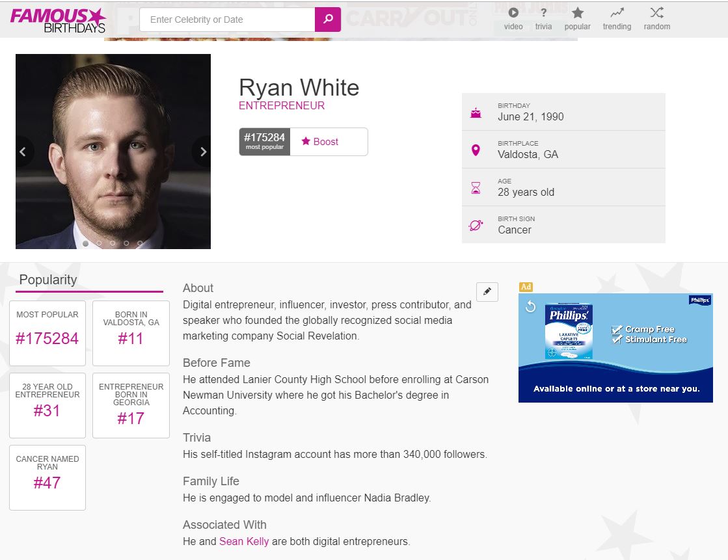Open the Cancer birth sign link

pos(515,230)
